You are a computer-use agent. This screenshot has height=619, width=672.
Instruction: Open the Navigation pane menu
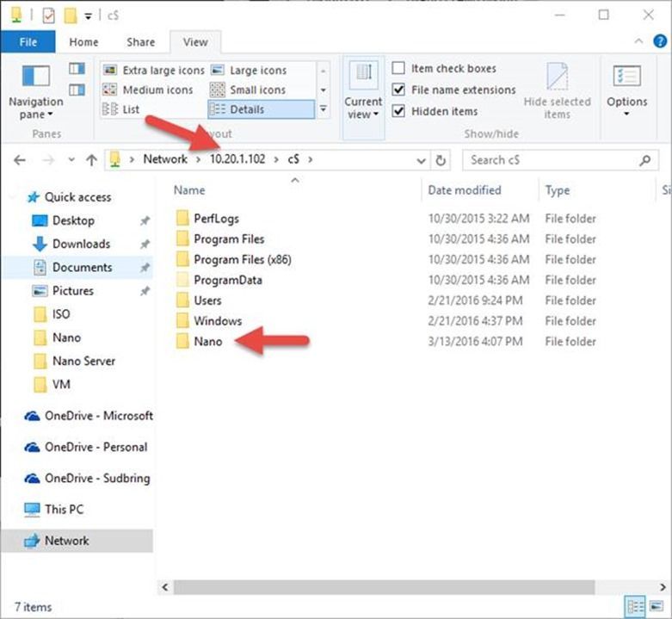tap(35, 92)
